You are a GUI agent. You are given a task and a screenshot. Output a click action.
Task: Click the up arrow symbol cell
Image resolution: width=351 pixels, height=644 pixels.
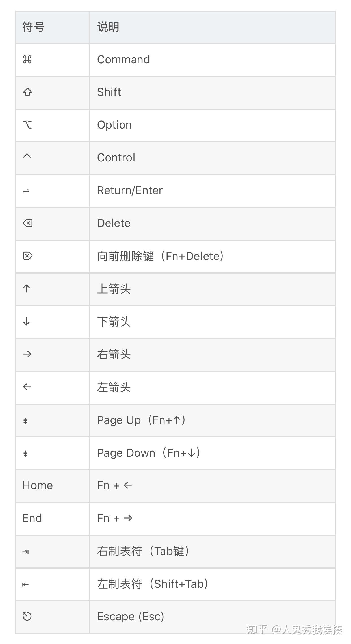[27, 289]
